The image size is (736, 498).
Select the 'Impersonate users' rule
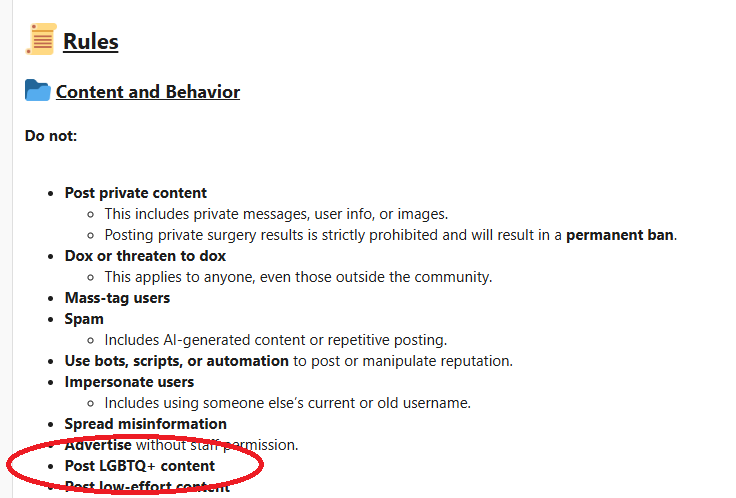(x=129, y=382)
